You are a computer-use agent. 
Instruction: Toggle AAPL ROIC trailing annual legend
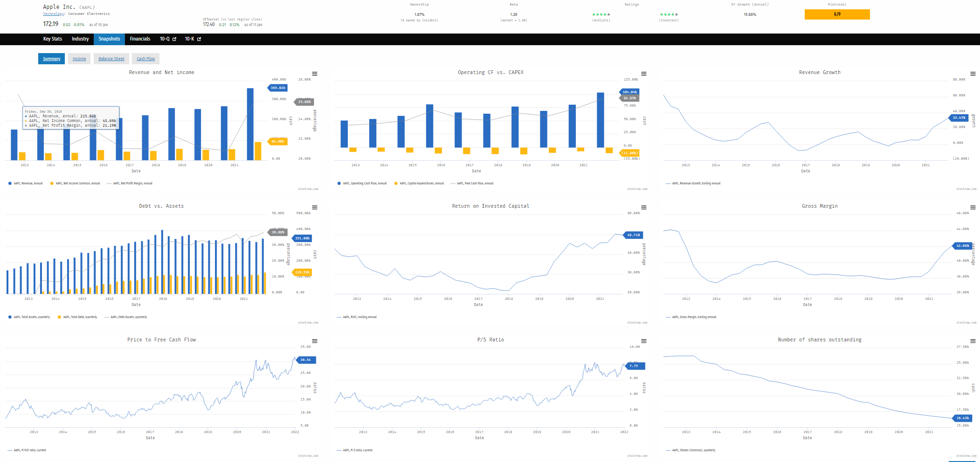pos(357,317)
